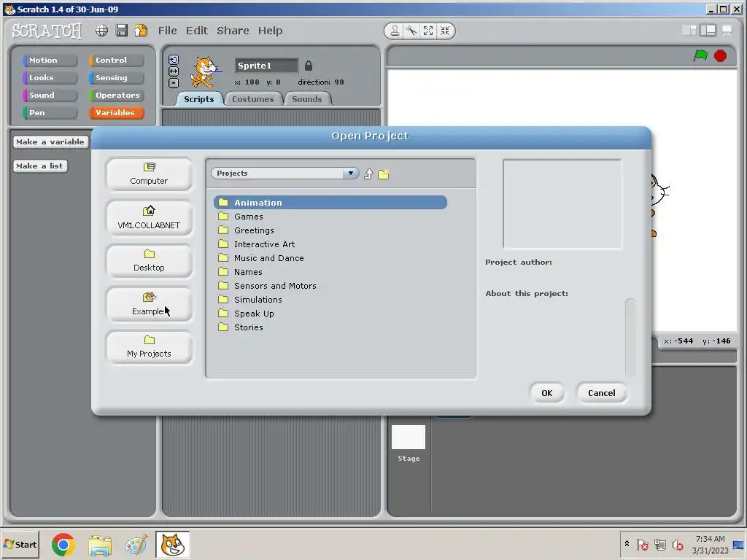Switch to full stage view

[x=708, y=31]
